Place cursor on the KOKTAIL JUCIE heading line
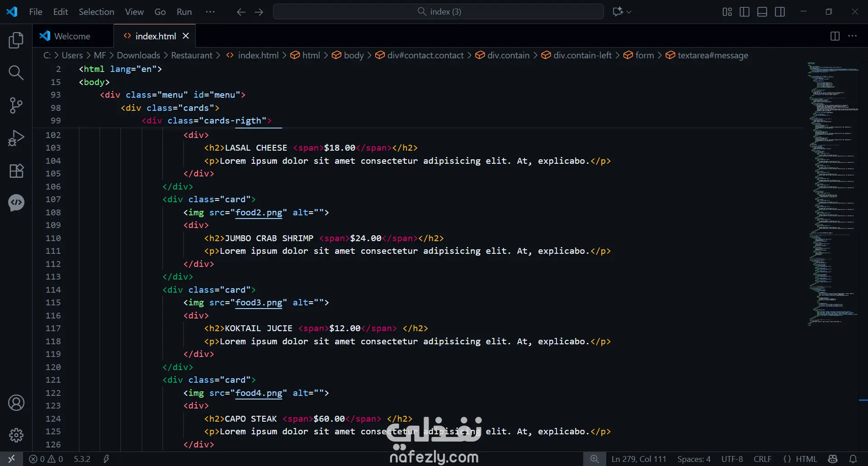The height and width of the screenshot is (466, 868). (x=316, y=328)
